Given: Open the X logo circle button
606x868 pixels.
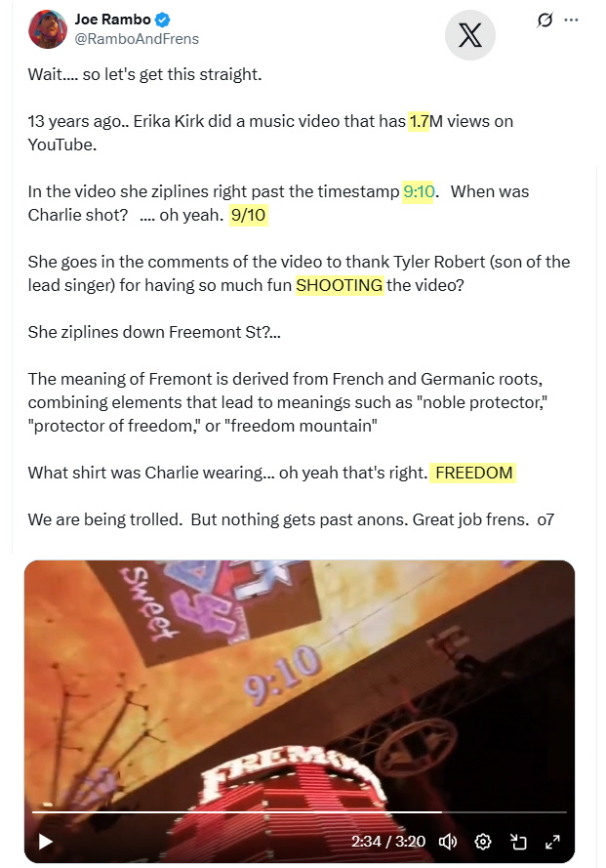Looking at the screenshot, I should (x=469, y=35).
